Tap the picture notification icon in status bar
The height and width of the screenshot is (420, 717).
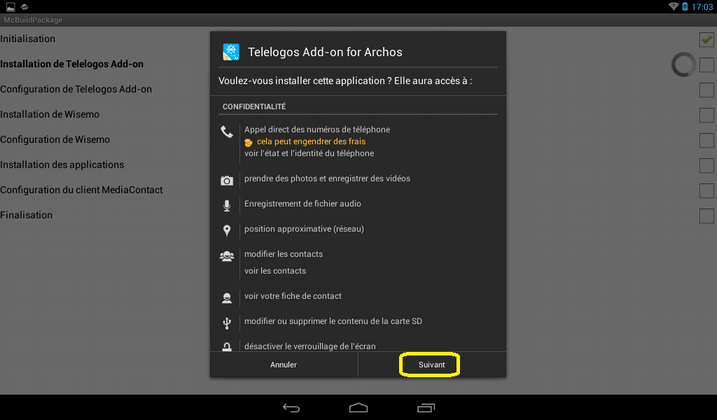pyautogui.click(x=10, y=6)
